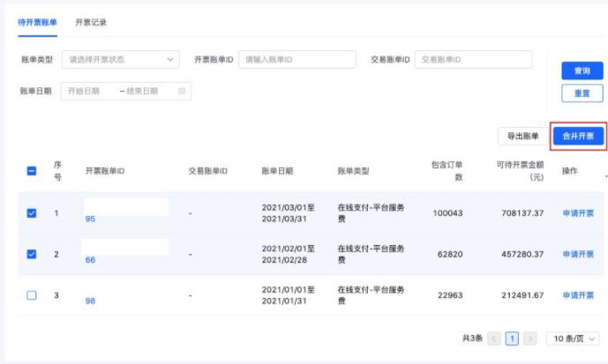Click 申请开票 for row 1

tap(578, 212)
